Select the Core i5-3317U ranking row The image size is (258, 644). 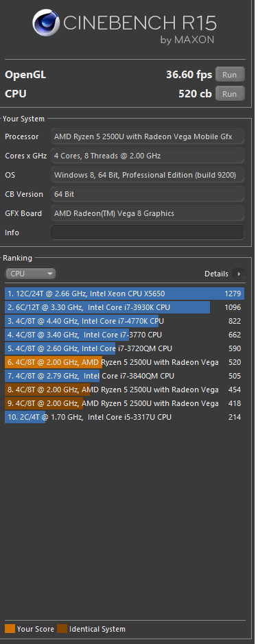124,417
